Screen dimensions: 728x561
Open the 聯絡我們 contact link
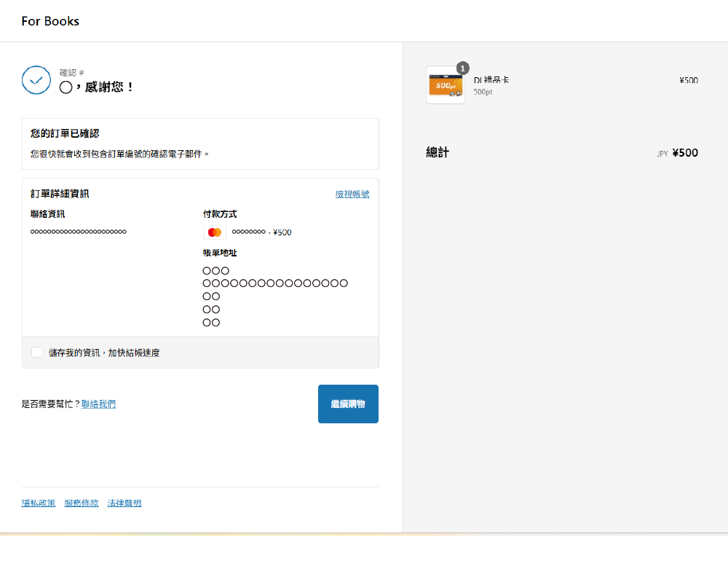pos(98,403)
